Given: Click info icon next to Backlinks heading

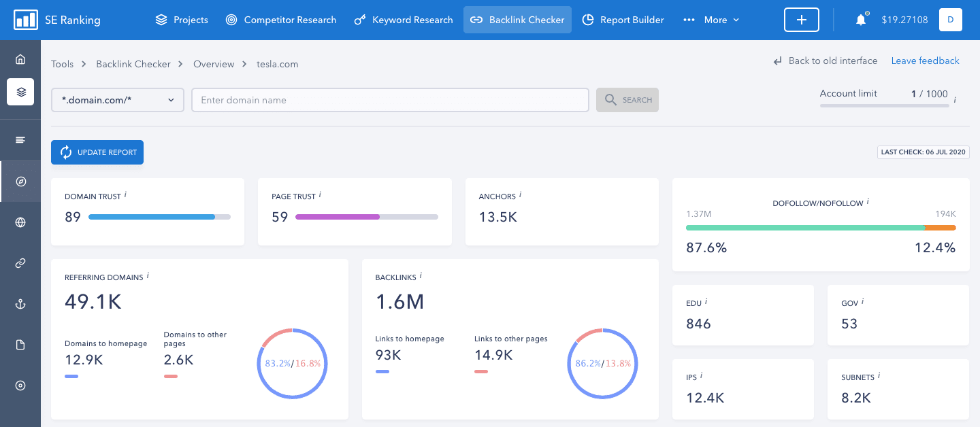Looking at the screenshot, I should [x=421, y=276].
